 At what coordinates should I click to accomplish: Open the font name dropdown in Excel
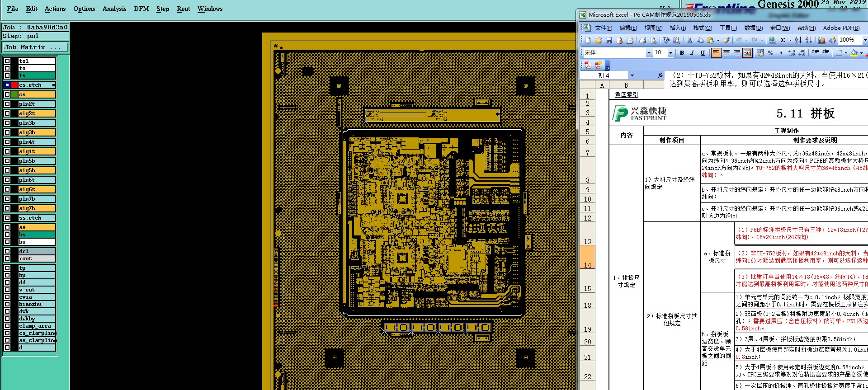click(x=649, y=53)
